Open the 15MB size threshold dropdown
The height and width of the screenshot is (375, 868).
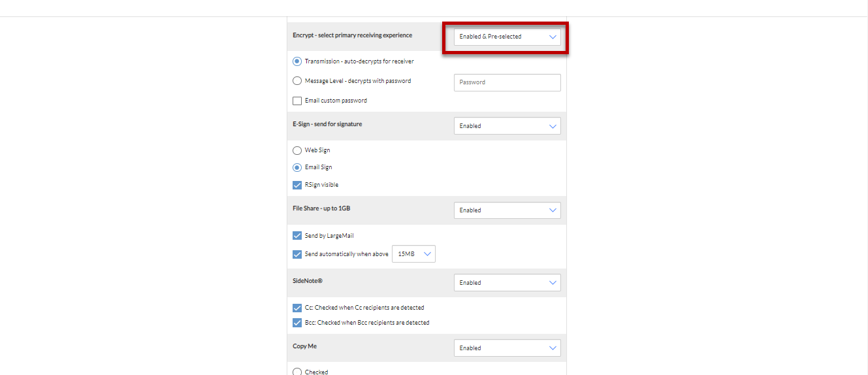point(413,254)
